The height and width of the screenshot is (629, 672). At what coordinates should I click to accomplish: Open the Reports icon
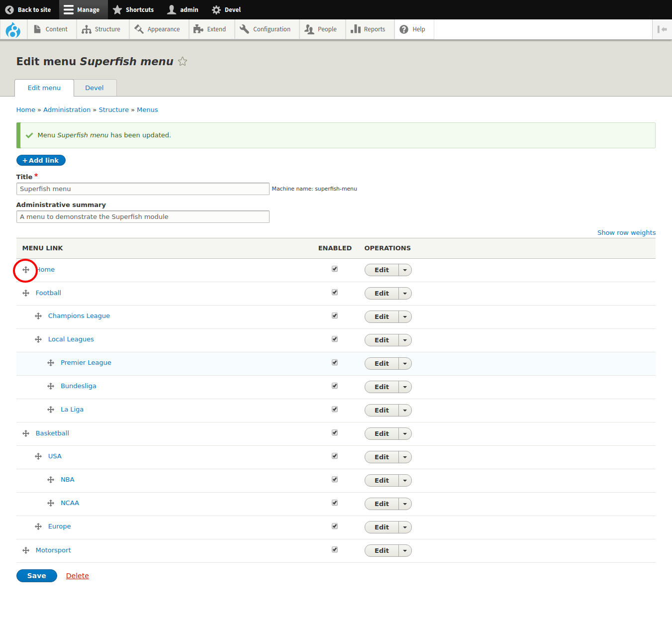tap(356, 29)
